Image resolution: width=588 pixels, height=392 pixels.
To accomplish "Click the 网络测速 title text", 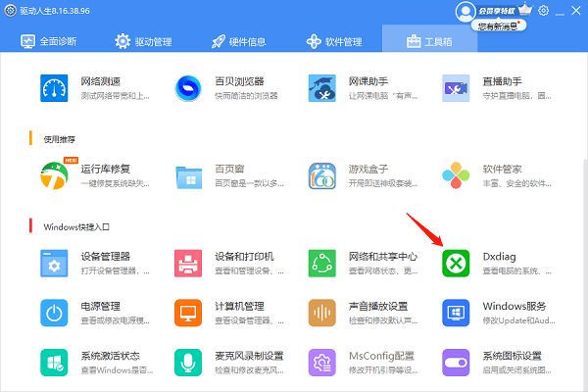I will [x=101, y=81].
